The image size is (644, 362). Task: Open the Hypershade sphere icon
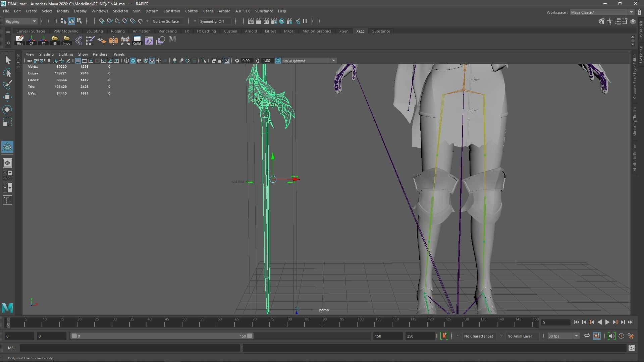click(282, 21)
